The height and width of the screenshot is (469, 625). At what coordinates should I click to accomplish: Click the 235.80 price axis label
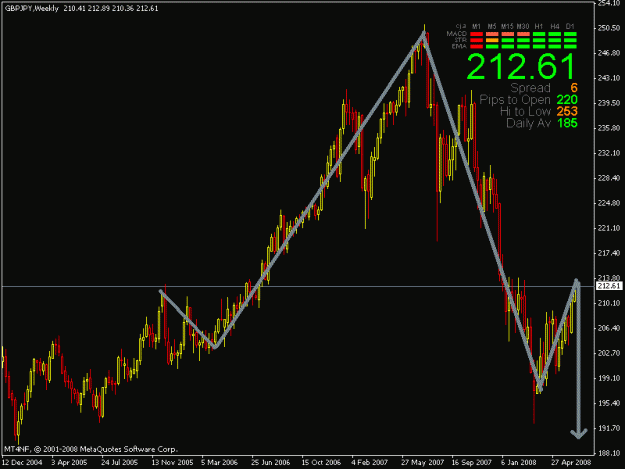click(x=609, y=128)
